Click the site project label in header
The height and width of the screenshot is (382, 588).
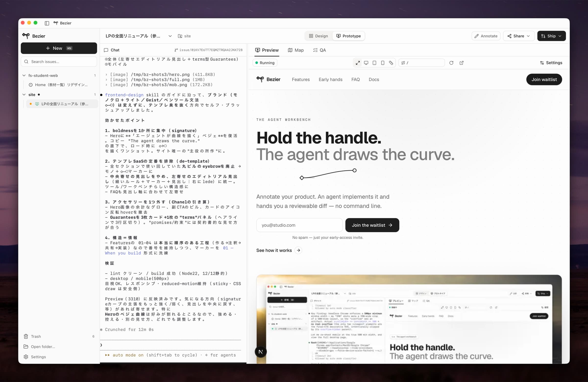click(184, 36)
